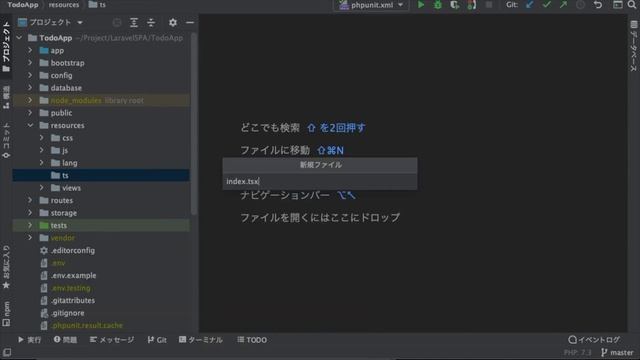The height and width of the screenshot is (360, 640).
Task: Roll back changes with the undo icon
Action: tap(598, 5)
